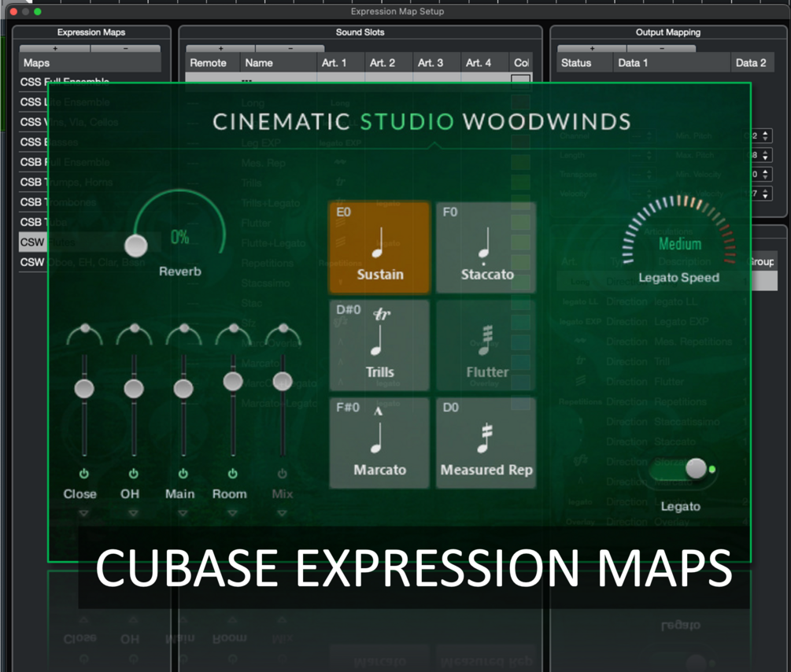This screenshot has height=672, width=791.
Task: Close the Expression Map Setup window
Action: pyautogui.click(x=13, y=11)
